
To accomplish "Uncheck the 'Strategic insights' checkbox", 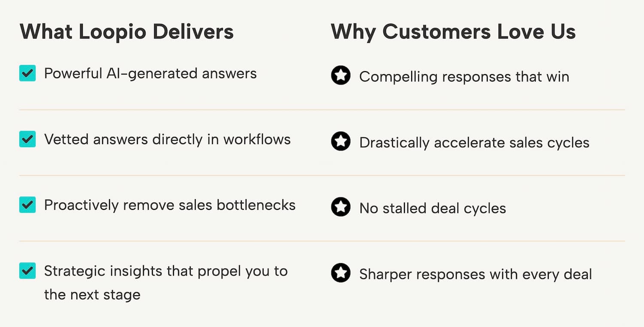I will pos(27,271).
